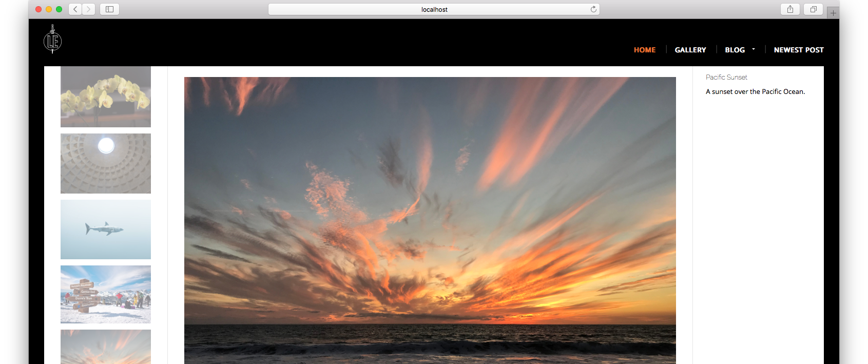Reload the page using the refresh icon
This screenshot has width=868, height=364.
tap(593, 9)
